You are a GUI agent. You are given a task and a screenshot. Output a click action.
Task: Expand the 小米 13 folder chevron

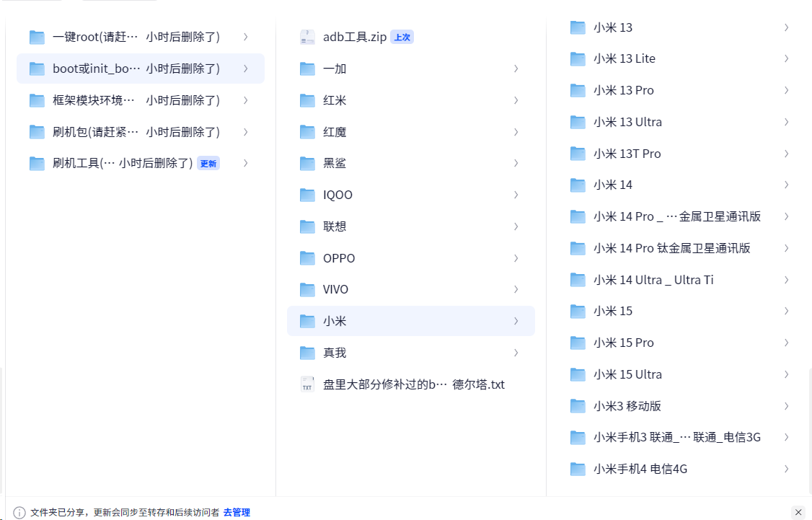pyautogui.click(x=786, y=27)
